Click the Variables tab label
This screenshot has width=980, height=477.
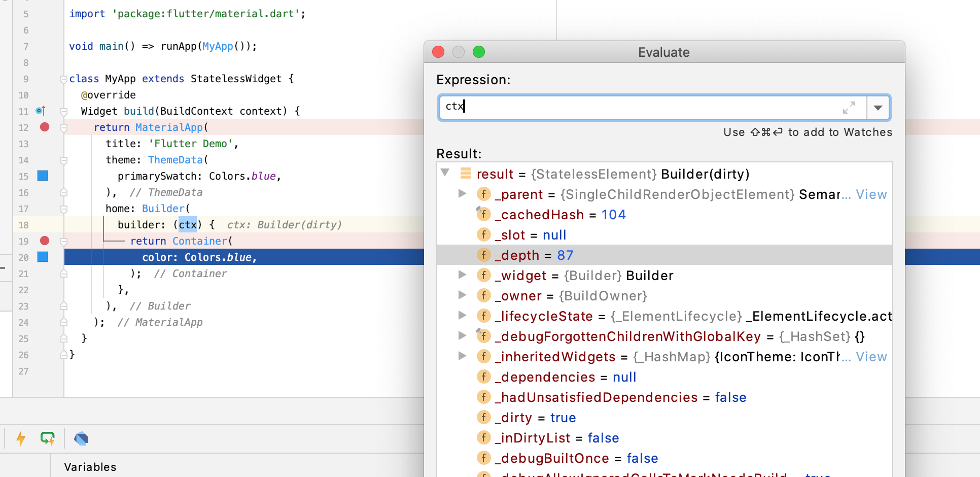[90, 467]
